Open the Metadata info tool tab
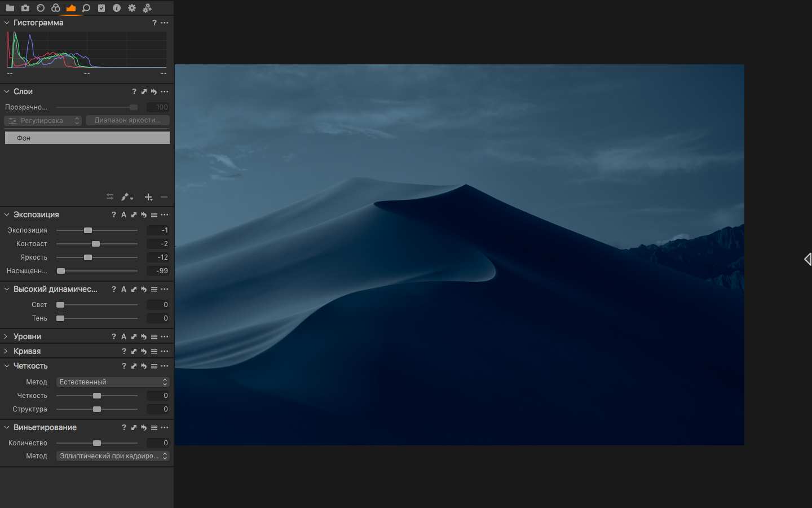Image resolution: width=812 pixels, height=508 pixels. coord(117,8)
